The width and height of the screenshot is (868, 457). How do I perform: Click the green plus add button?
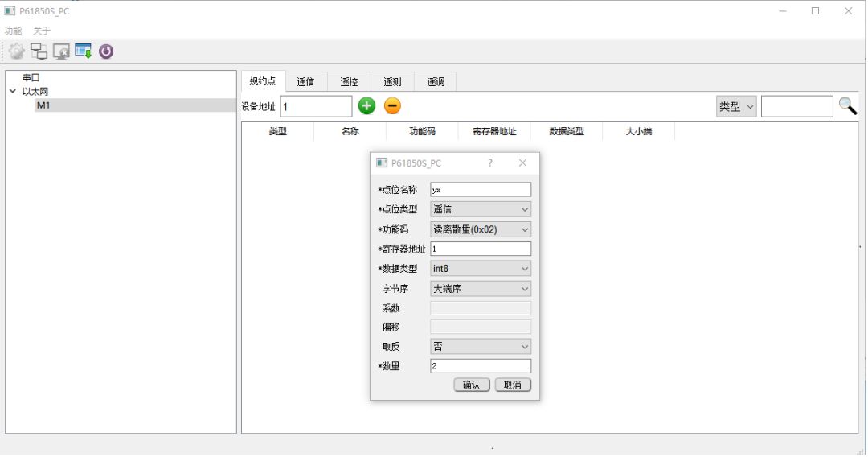366,106
